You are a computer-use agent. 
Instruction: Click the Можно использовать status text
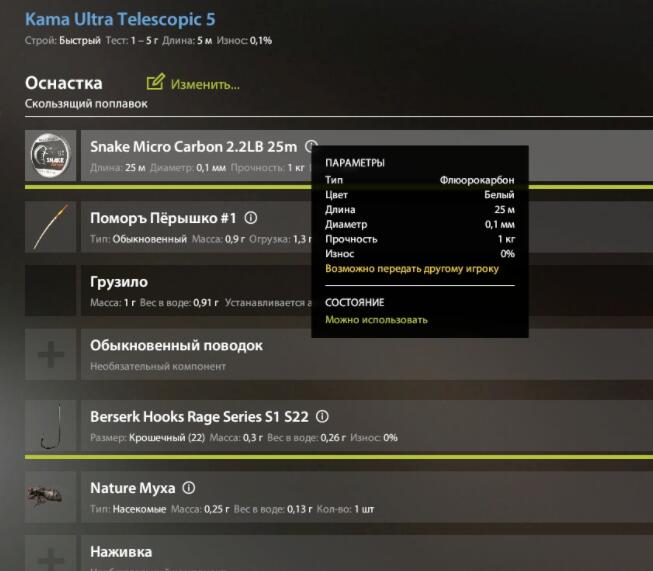(376, 320)
